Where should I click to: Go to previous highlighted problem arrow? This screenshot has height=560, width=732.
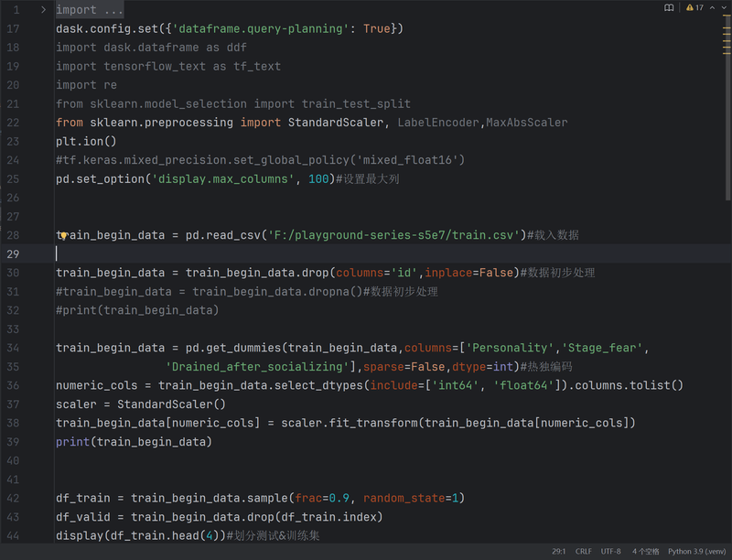[712, 7]
